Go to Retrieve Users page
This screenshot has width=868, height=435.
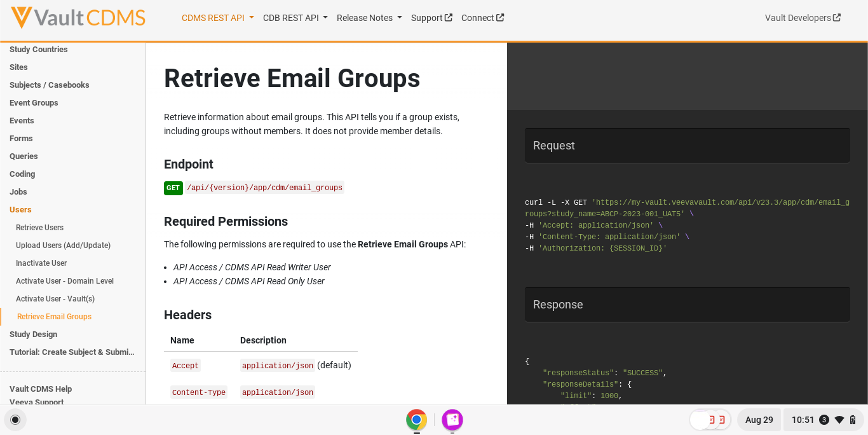tap(39, 228)
